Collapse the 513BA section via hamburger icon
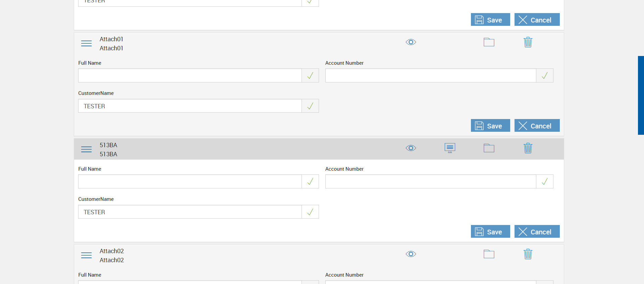This screenshot has width=644, height=284. coord(86,150)
